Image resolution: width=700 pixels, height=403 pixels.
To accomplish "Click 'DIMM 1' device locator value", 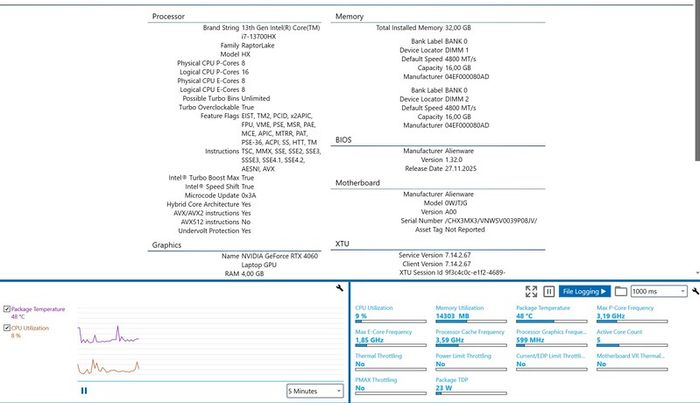I will (x=457, y=50).
